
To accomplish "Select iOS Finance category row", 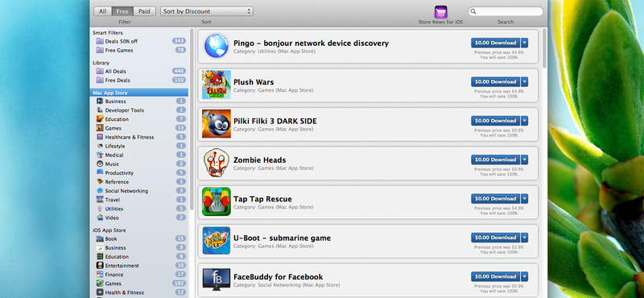I will (139, 275).
